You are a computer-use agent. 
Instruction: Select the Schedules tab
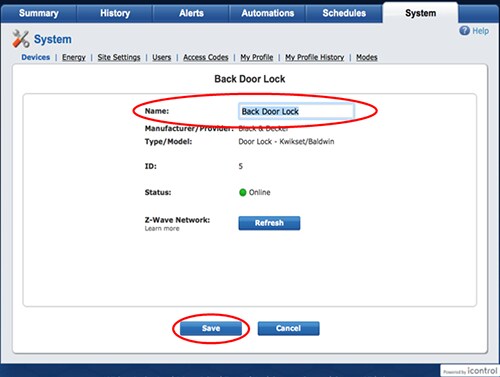(344, 13)
